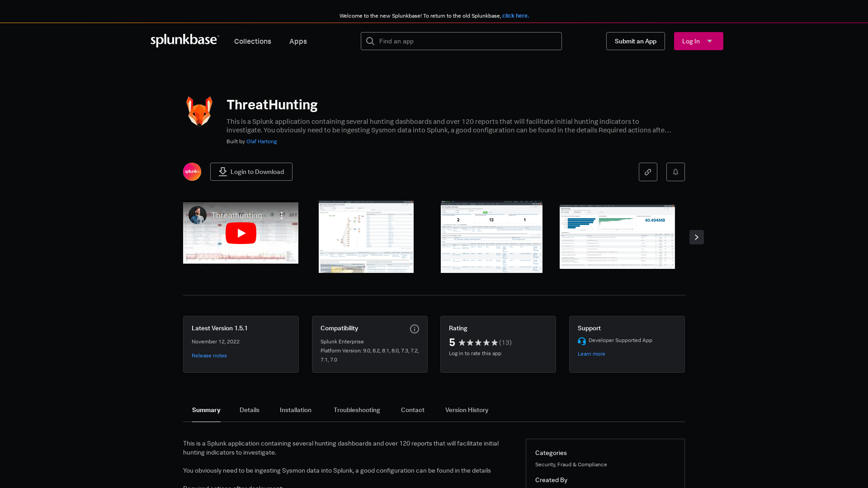Select the Summary tab
The width and height of the screenshot is (868, 488).
point(206,410)
